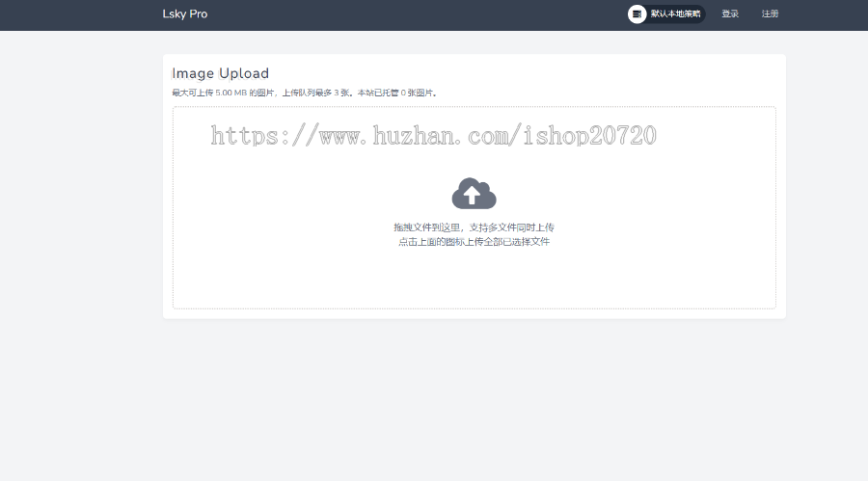Open the 注册 register link
868x481 pixels.
coord(770,13)
